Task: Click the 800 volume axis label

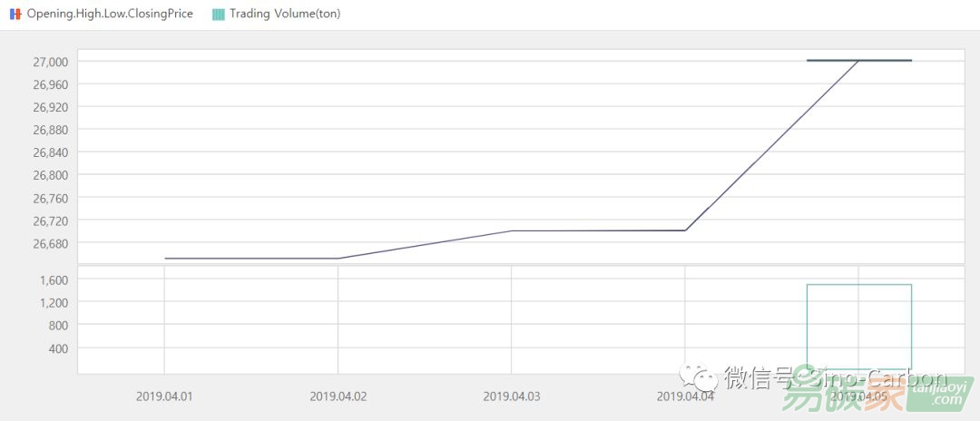Action: [59, 325]
